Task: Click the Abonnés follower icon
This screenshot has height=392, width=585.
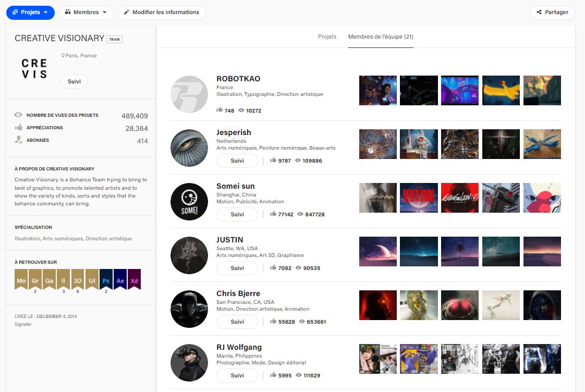Action: [19, 140]
